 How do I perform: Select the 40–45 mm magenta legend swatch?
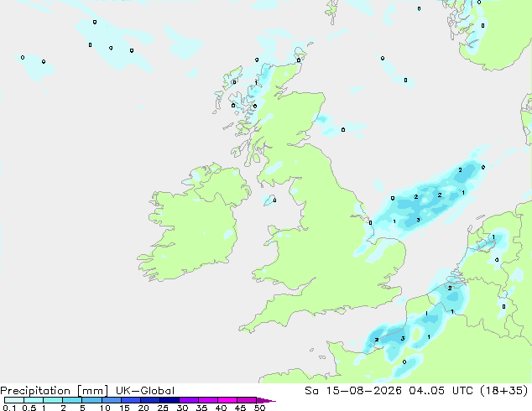coord(227,400)
